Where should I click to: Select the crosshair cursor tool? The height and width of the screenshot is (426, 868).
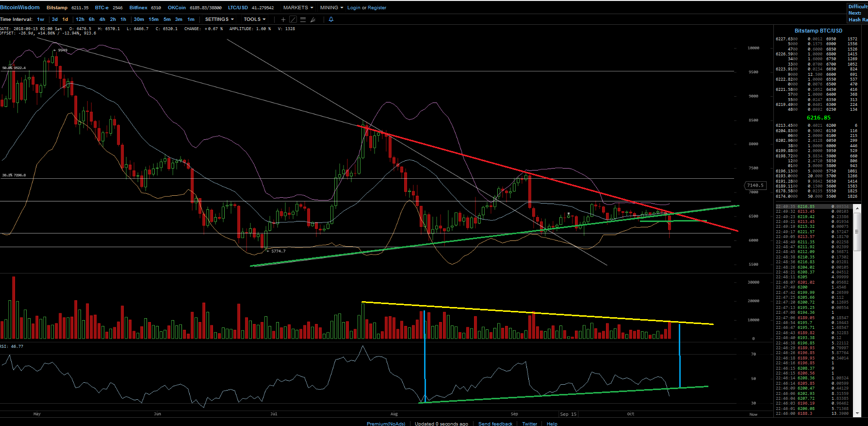pyautogui.click(x=283, y=19)
